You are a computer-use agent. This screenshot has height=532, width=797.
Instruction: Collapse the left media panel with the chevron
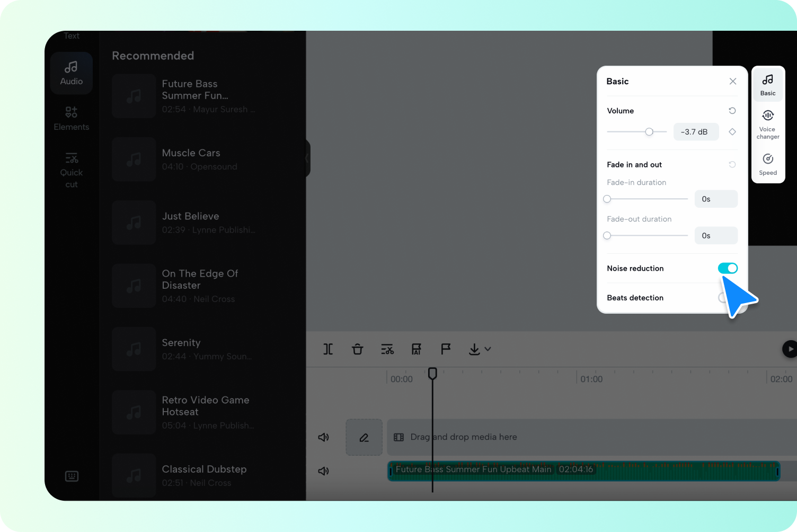306,158
